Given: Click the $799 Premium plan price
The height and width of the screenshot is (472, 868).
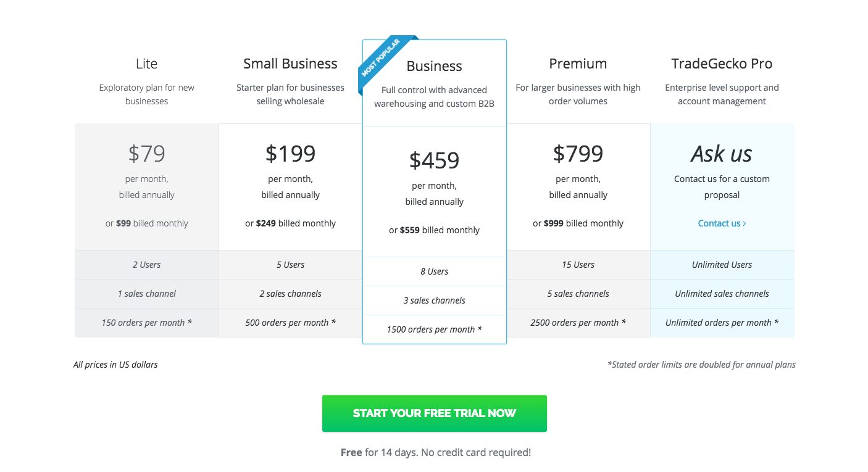Looking at the screenshot, I should [578, 153].
